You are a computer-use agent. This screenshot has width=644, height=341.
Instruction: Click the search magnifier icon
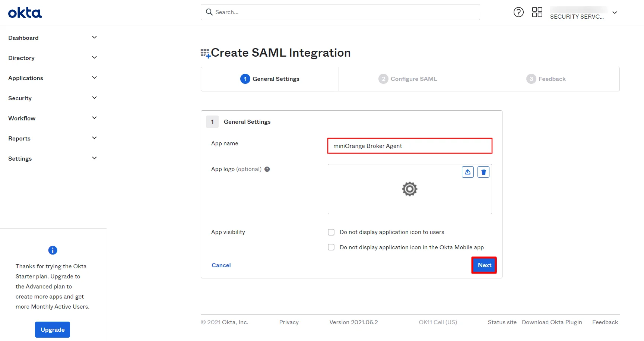(209, 12)
